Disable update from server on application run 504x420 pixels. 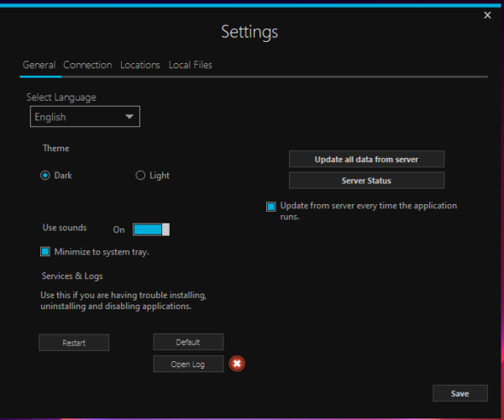(271, 206)
